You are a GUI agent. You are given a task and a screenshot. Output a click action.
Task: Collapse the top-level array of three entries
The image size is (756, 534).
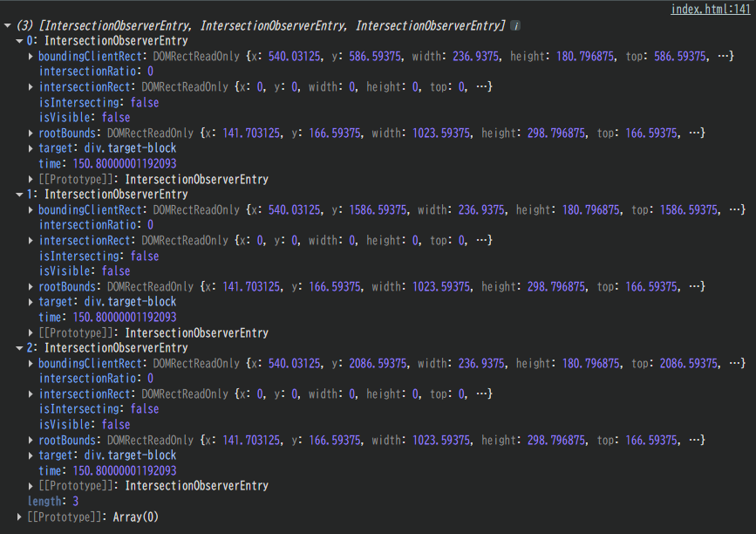click(x=8, y=26)
